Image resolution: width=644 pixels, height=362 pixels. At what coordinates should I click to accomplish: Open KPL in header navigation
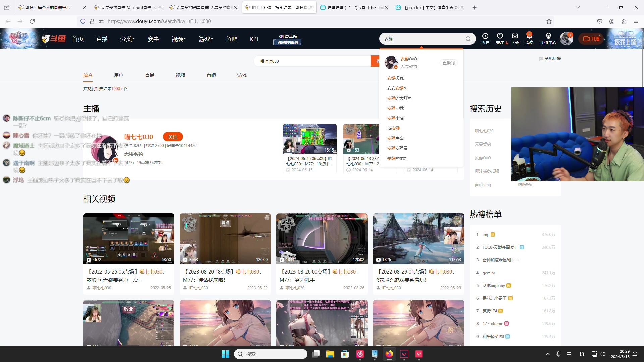point(255,39)
